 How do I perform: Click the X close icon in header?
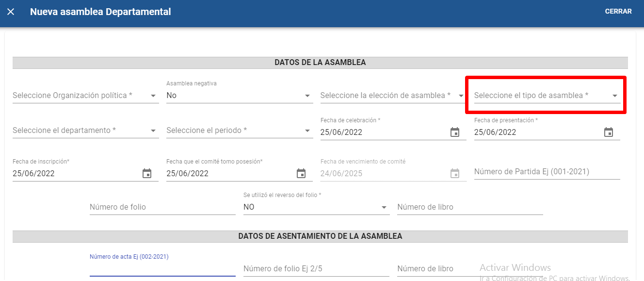point(11,12)
